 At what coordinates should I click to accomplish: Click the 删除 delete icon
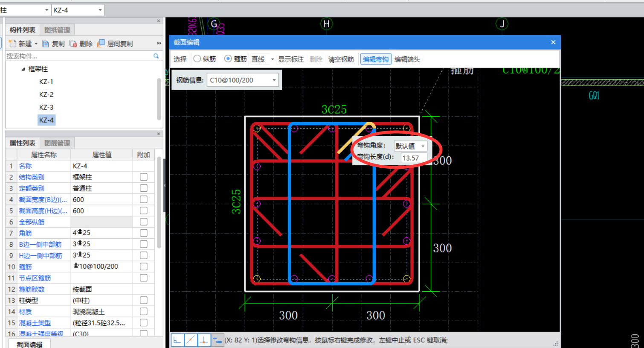[x=73, y=44]
